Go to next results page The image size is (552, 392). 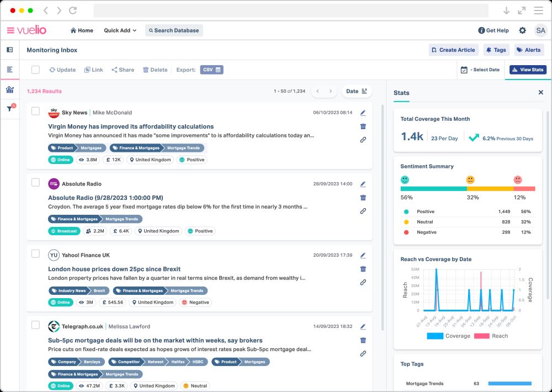[x=331, y=91]
